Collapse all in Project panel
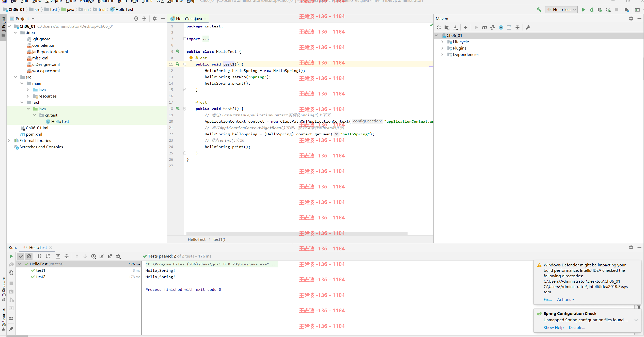Screen dimensions: 644x337 point(144,19)
